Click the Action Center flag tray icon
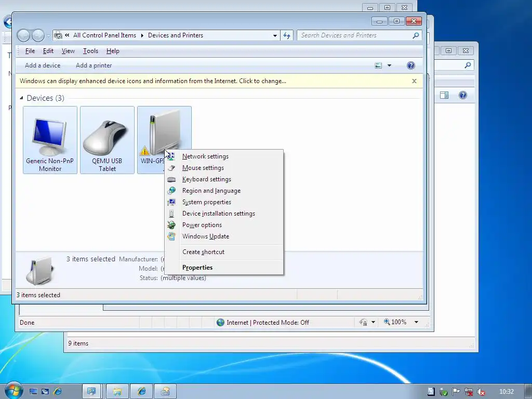Screen dimensions: 532x399 (x=456, y=392)
